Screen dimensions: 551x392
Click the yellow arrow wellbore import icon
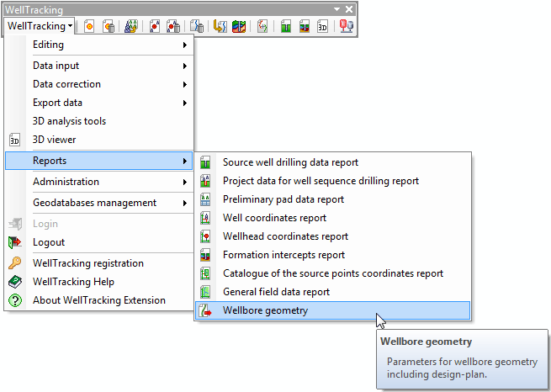click(220, 26)
